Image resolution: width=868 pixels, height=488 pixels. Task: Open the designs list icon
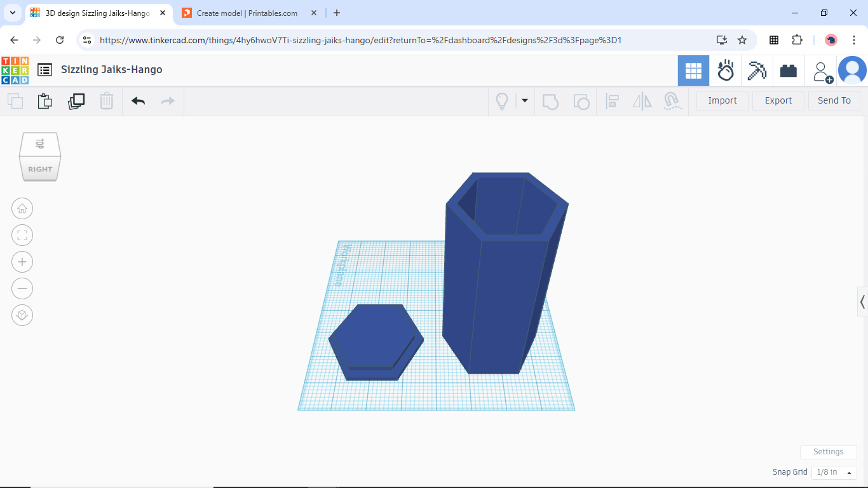point(44,70)
